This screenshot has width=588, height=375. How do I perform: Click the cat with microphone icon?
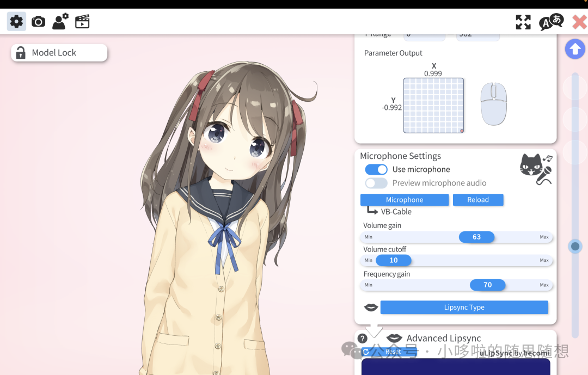(x=536, y=168)
